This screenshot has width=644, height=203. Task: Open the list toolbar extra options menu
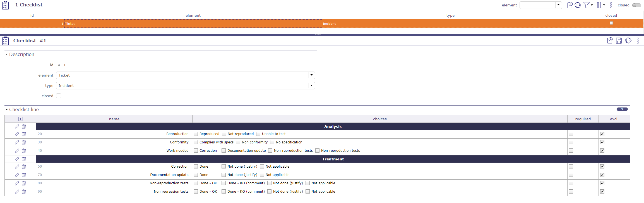pyautogui.click(x=611, y=5)
